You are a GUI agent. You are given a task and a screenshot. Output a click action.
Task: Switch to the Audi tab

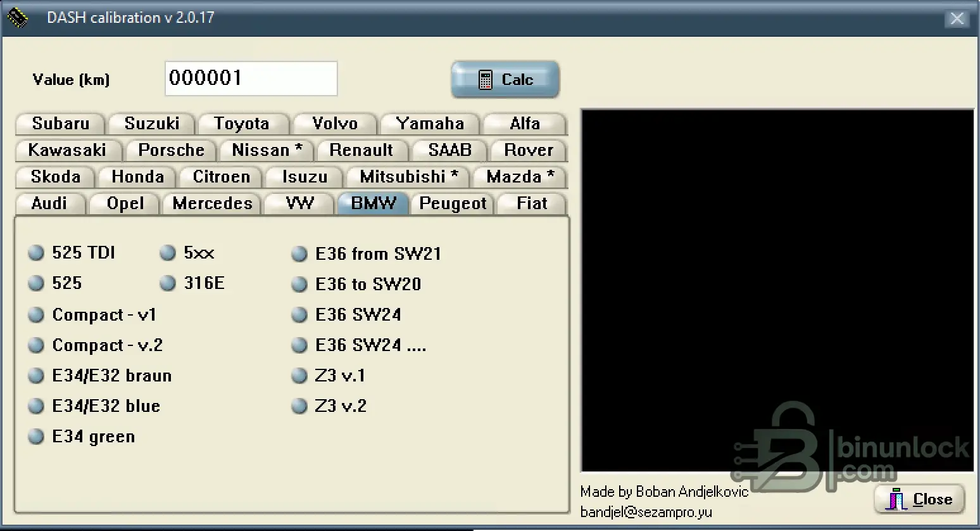coord(49,203)
